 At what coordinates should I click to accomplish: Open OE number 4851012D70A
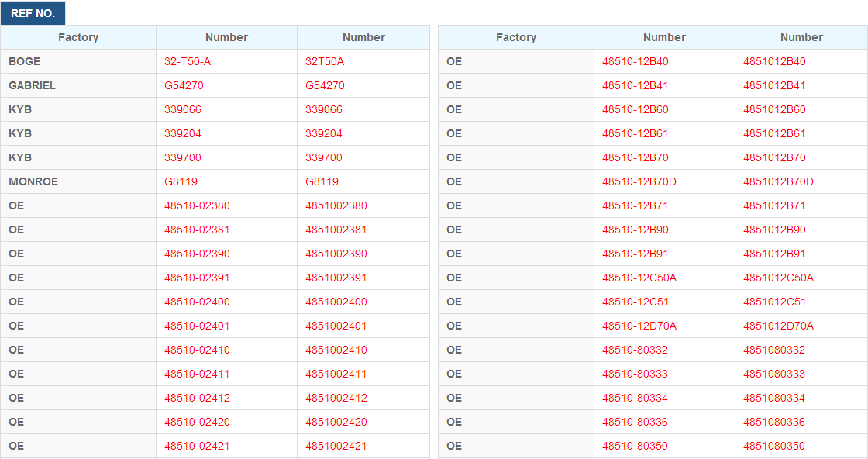778,326
